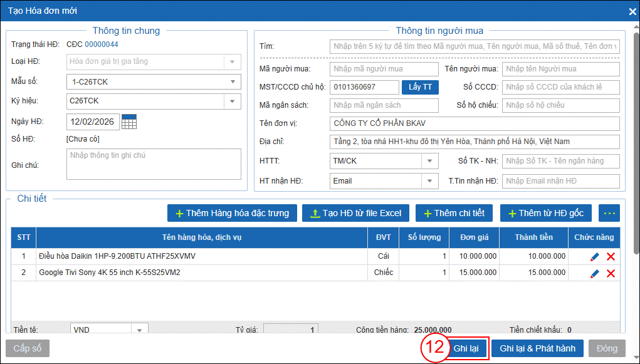Expand the Tiền tệ VND dropdown
This screenshot has height=364, width=640.
(x=139, y=330)
